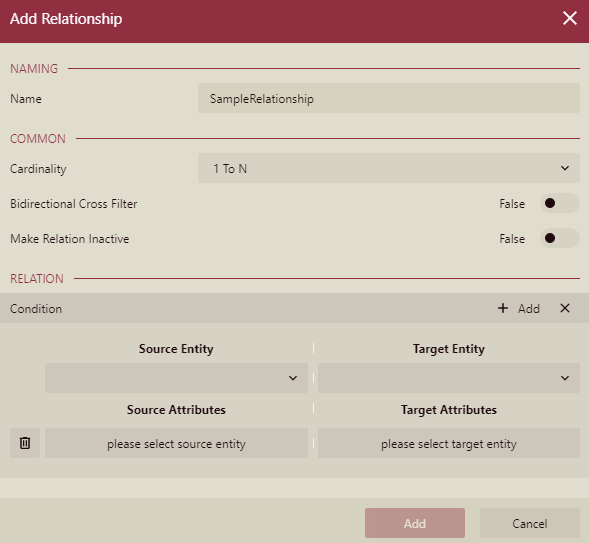Remove the Condition with X icon

click(x=565, y=308)
